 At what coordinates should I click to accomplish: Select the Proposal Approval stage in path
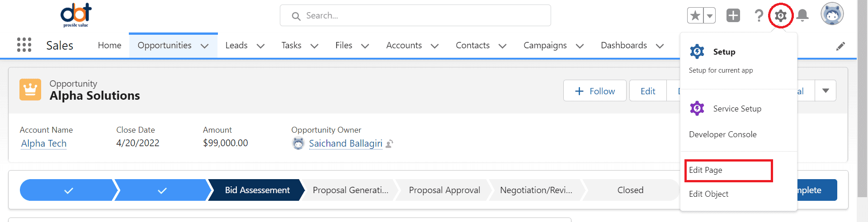444,190
